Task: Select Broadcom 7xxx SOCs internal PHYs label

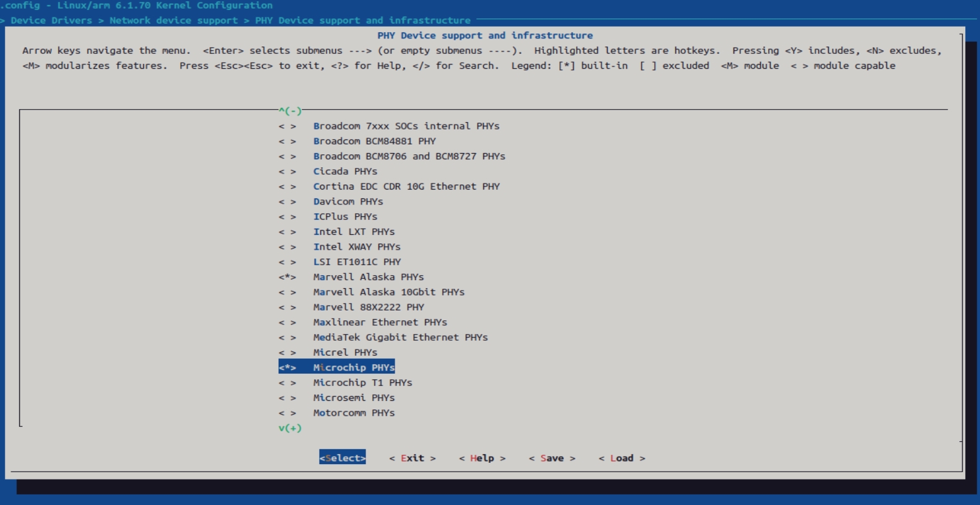Action: (x=406, y=126)
